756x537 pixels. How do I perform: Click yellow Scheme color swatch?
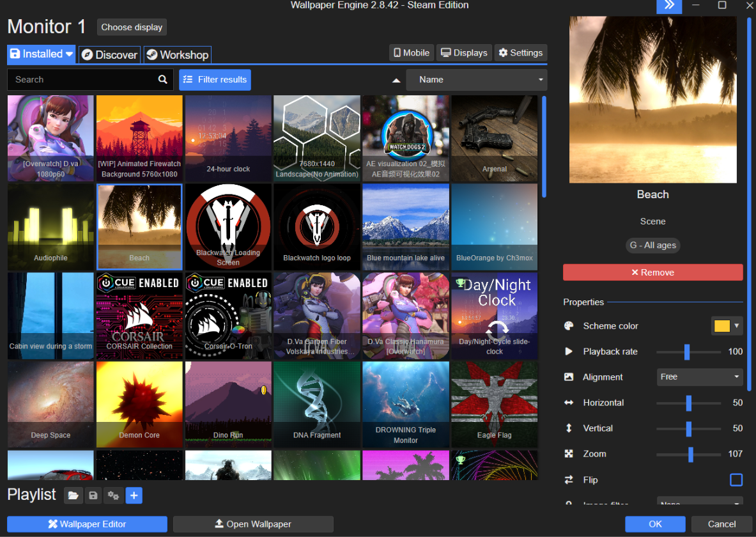pos(721,326)
